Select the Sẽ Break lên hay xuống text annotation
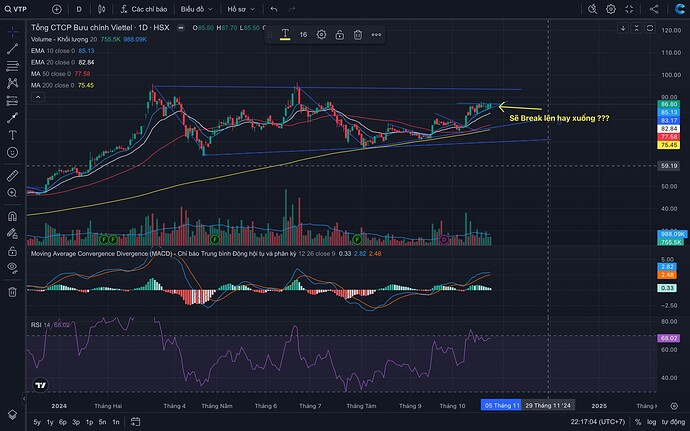Image resolution: width=690 pixels, height=431 pixels. pos(559,118)
